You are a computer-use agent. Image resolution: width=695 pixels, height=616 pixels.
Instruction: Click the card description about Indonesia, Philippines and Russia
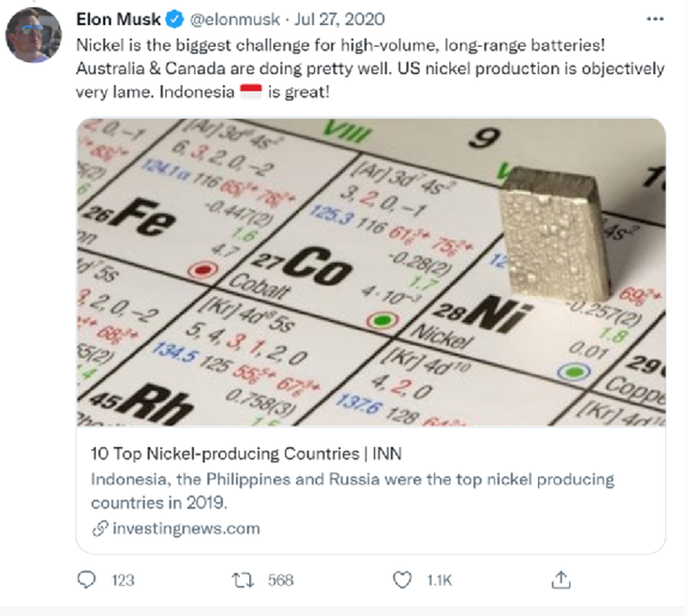tap(352, 490)
